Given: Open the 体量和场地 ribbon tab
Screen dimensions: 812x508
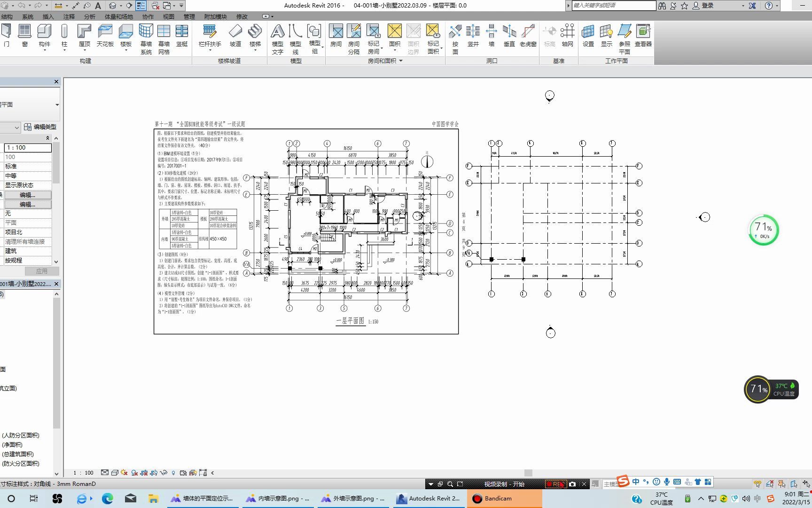Looking at the screenshot, I should 119,16.
